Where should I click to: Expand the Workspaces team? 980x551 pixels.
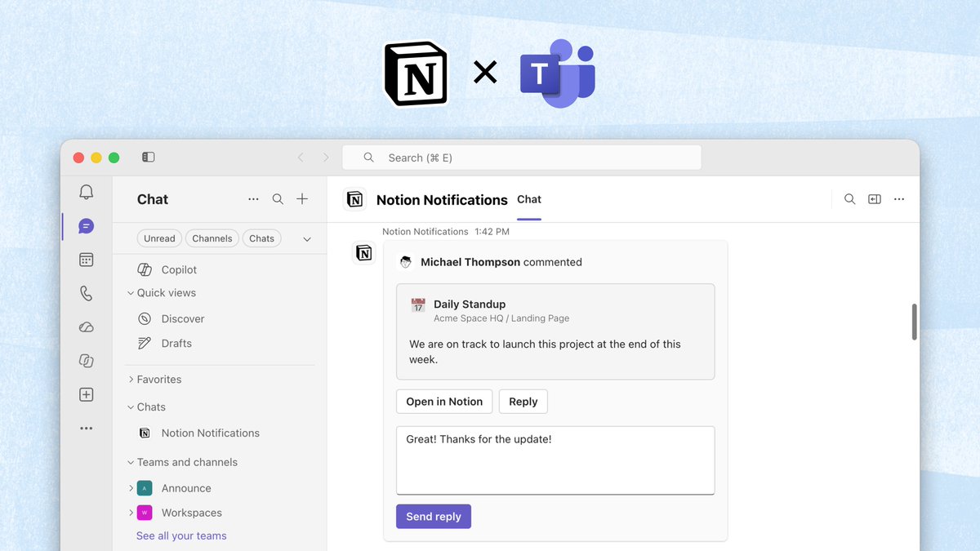point(131,513)
